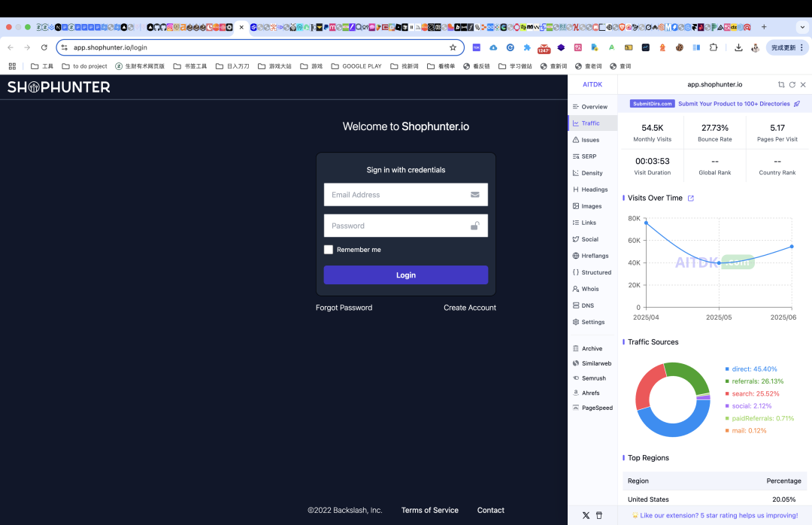Image resolution: width=812 pixels, height=525 pixels.
Task: Open the Traffic section in AITDK sidebar
Action: pyautogui.click(x=592, y=123)
